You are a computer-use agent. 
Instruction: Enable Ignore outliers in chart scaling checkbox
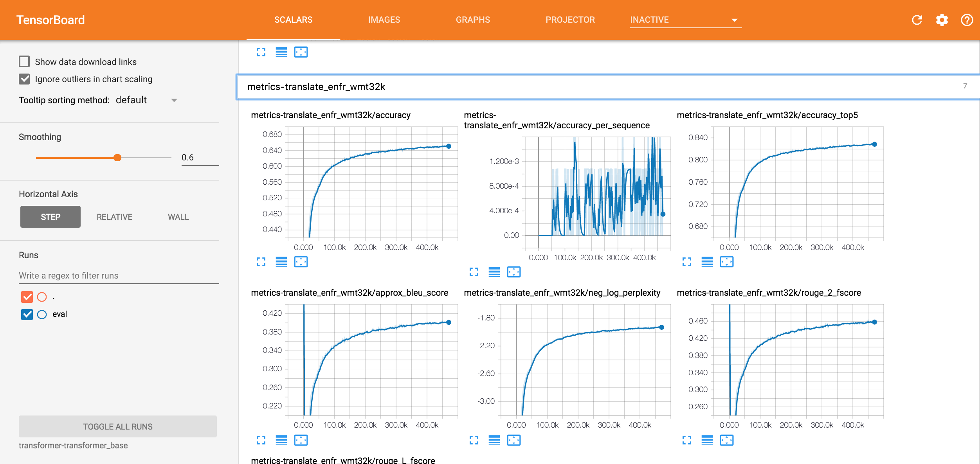coord(25,79)
